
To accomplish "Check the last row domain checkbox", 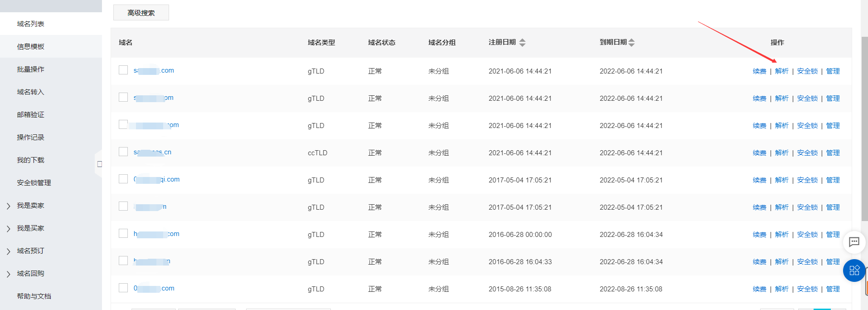I will 123,288.
